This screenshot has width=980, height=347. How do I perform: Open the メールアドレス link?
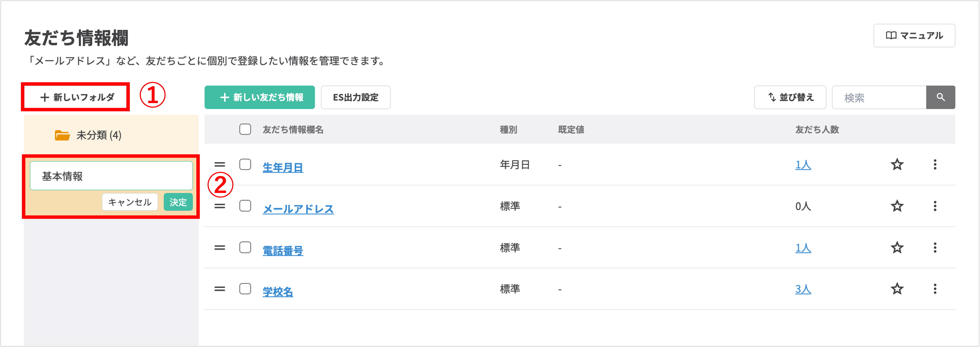click(298, 209)
